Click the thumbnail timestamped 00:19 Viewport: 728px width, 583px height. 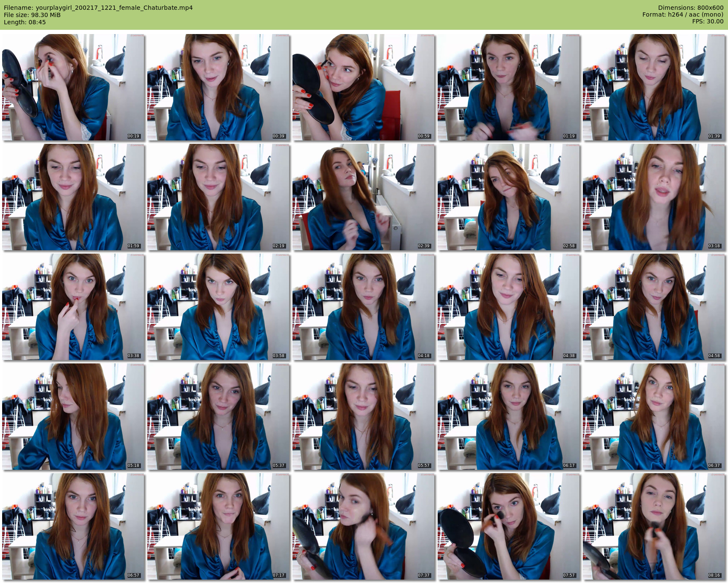pyautogui.click(x=73, y=87)
